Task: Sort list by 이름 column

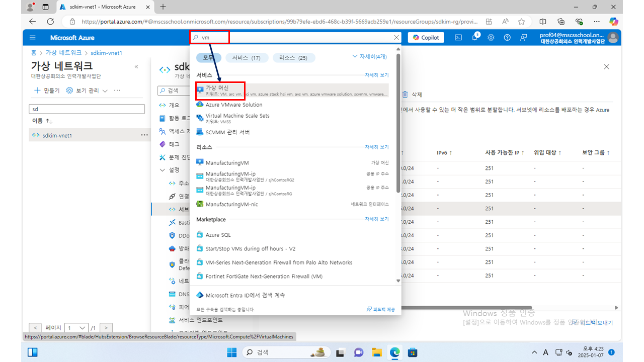Action: 42,121
